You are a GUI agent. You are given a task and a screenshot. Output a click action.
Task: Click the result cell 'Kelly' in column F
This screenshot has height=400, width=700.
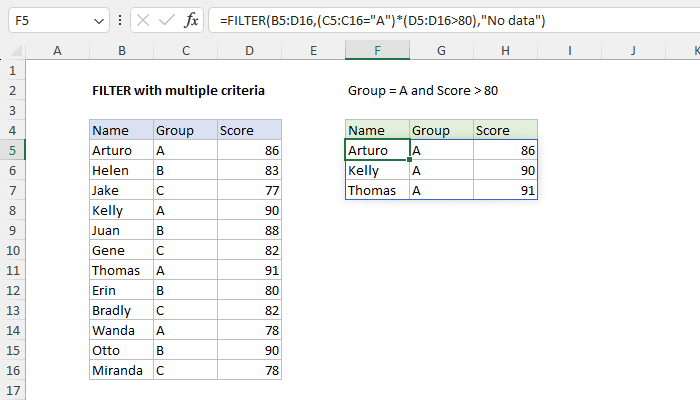pyautogui.click(x=377, y=170)
